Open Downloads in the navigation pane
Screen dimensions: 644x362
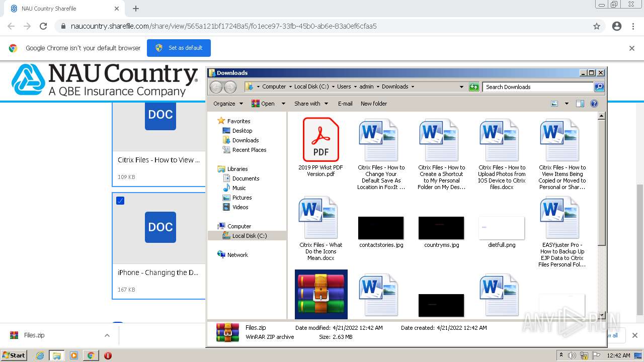coord(246,140)
